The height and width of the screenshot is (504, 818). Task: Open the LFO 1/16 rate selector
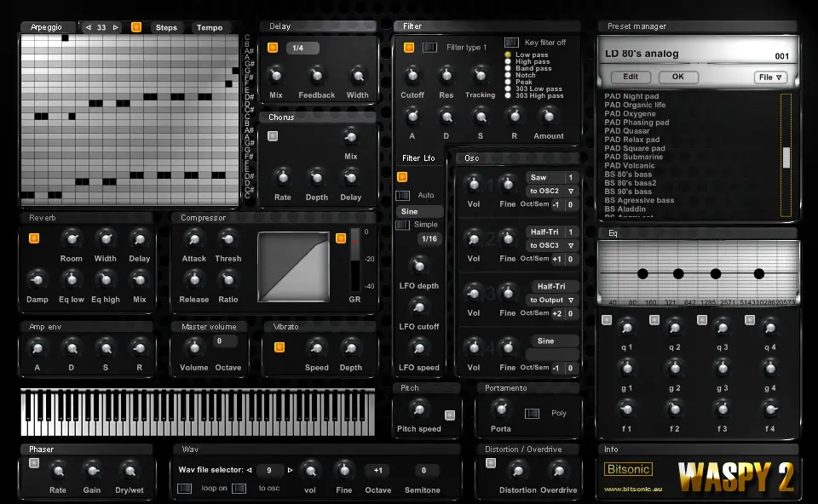429,238
